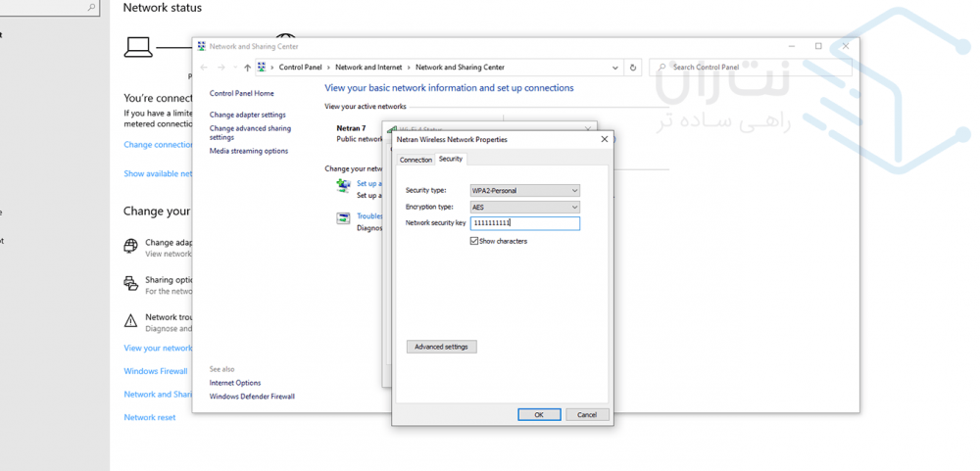Click the Network security key field
The image size is (980, 471).
[524, 223]
